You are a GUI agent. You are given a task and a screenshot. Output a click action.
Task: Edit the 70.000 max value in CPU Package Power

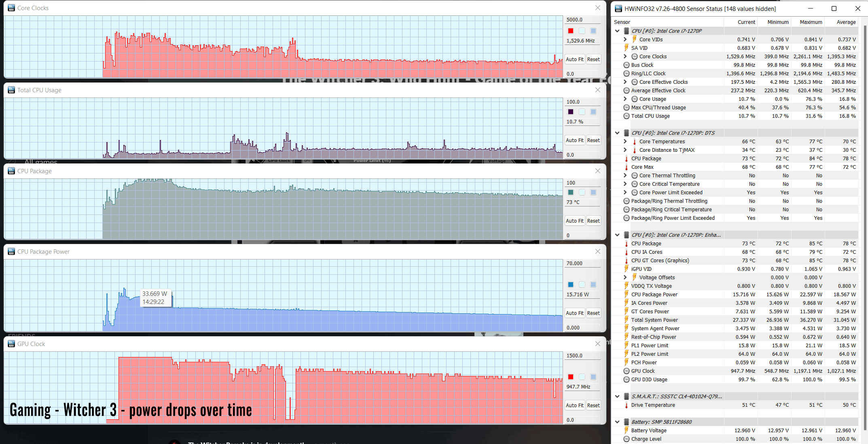[x=583, y=263]
